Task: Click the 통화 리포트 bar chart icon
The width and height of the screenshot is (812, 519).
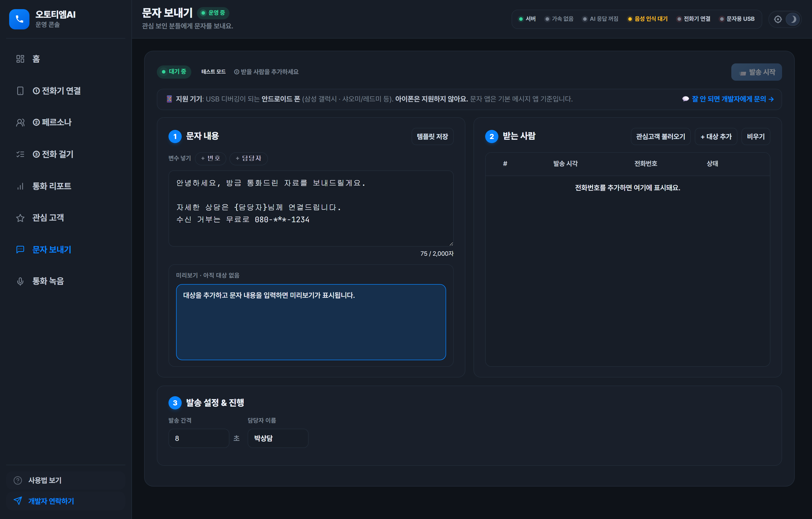Action: pyautogui.click(x=20, y=186)
